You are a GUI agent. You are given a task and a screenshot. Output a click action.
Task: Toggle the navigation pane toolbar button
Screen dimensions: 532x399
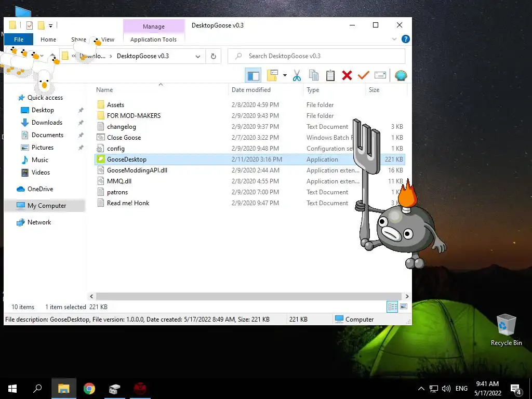[x=253, y=75]
